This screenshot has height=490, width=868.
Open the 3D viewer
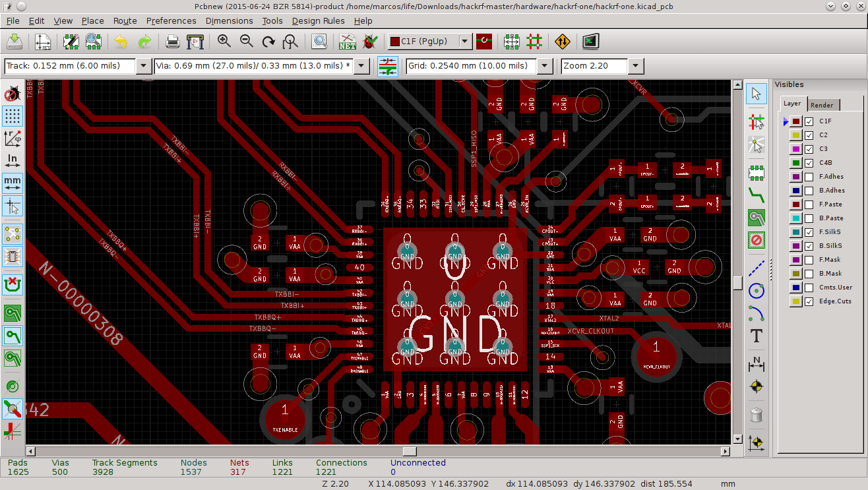pos(590,41)
